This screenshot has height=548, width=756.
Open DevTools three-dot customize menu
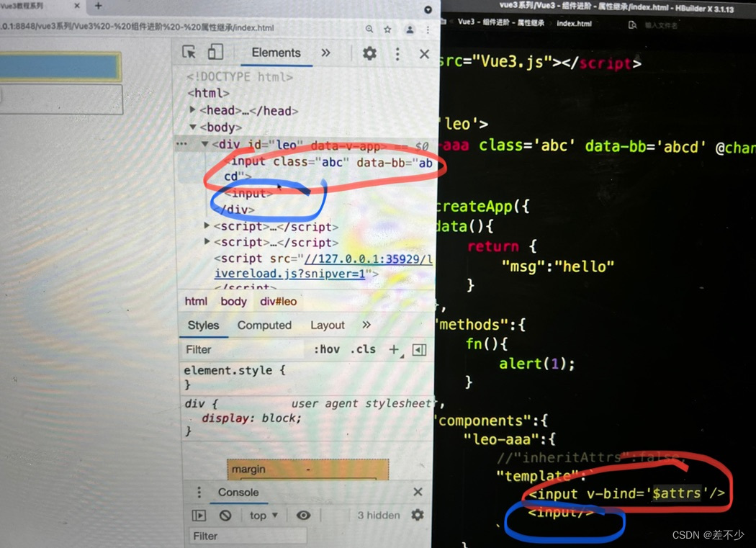point(397,53)
